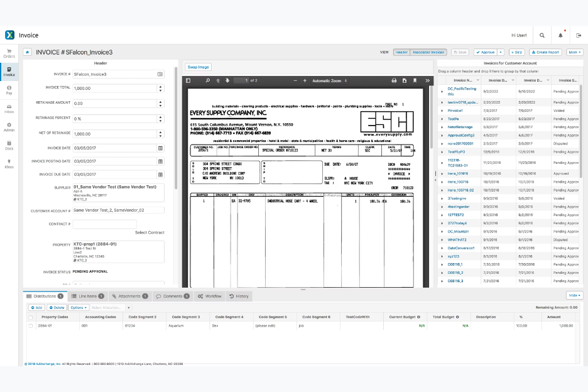Open the PDF tools double-arrow menu
Image resolution: width=588 pixels, height=392 pixels.
point(427,80)
